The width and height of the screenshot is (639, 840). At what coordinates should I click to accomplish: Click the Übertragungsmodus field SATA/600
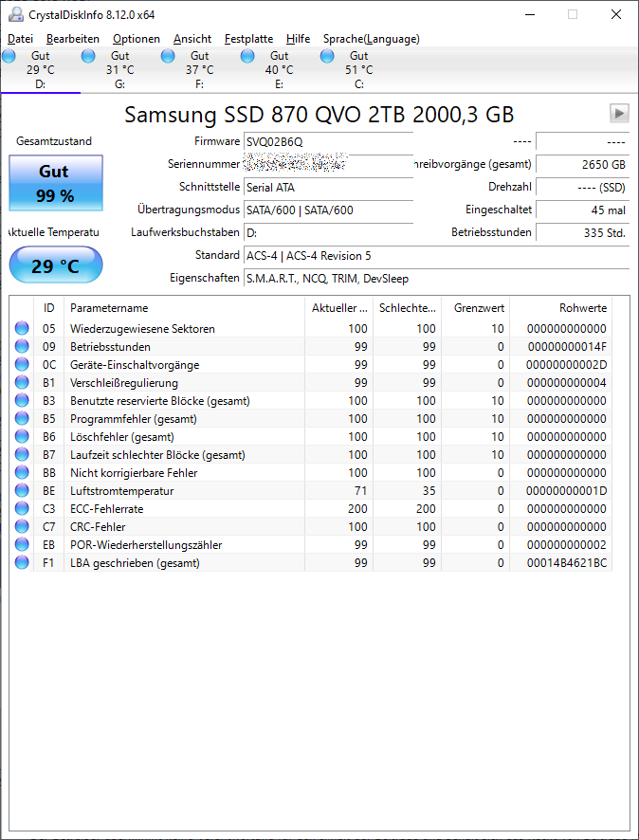pos(328,210)
